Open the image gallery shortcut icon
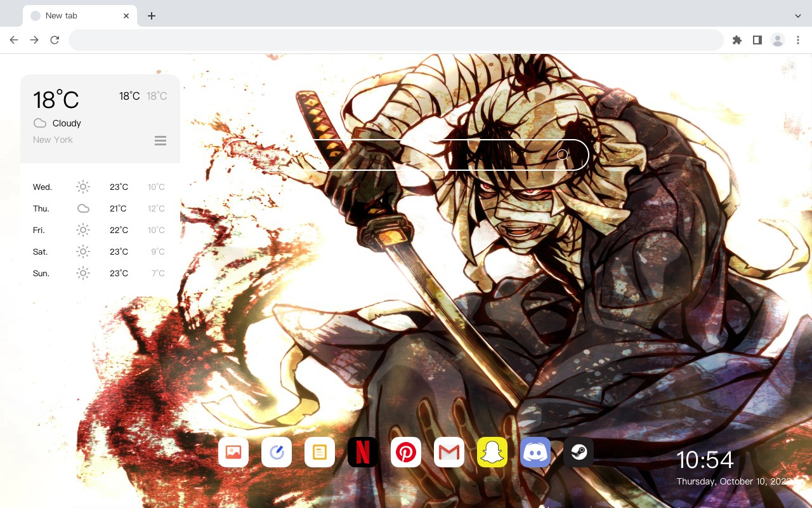The height and width of the screenshot is (508, 812). click(233, 452)
